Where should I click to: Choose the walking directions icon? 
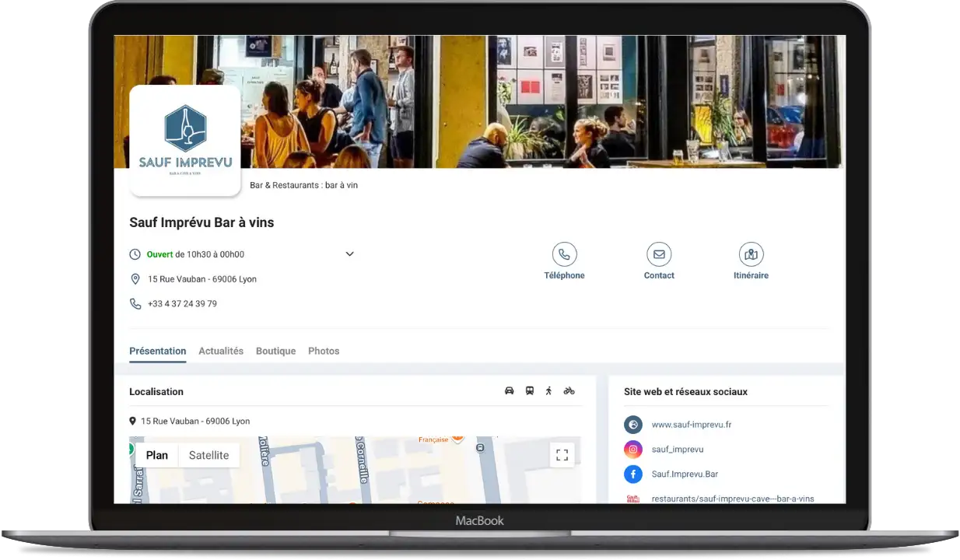pos(548,390)
